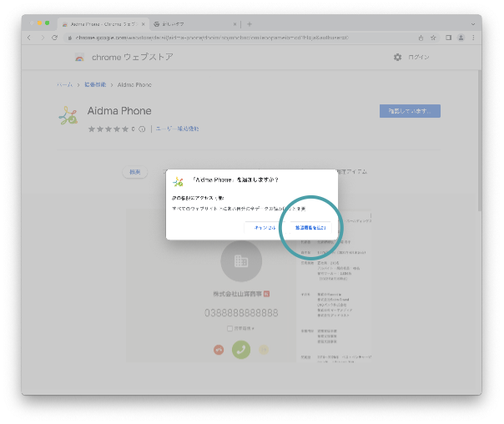Click the site lock icon in address bar

pos(70,38)
